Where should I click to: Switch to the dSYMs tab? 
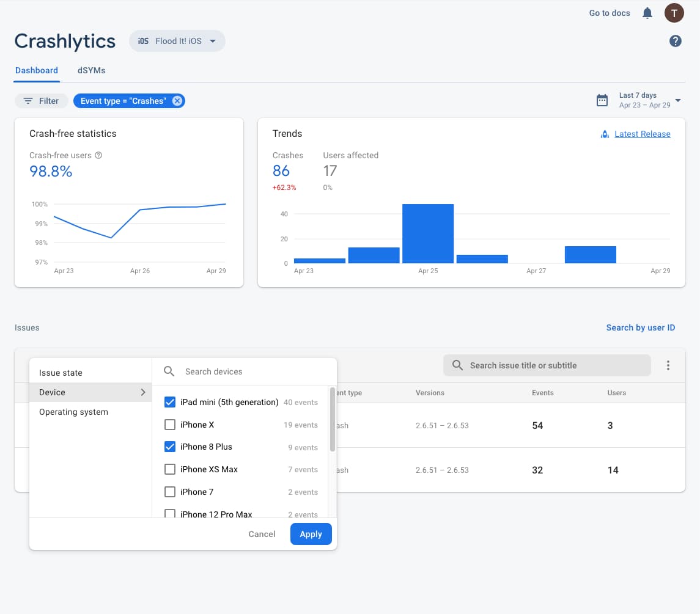click(x=92, y=70)
